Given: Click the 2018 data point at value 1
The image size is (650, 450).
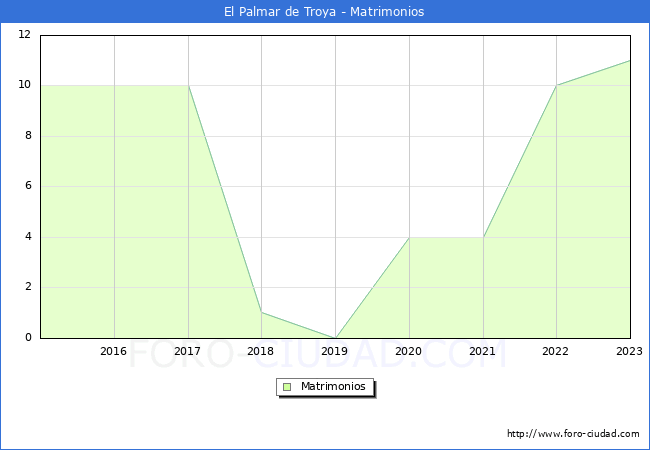Looking at the screenshot, I should [x=262, y=312].
